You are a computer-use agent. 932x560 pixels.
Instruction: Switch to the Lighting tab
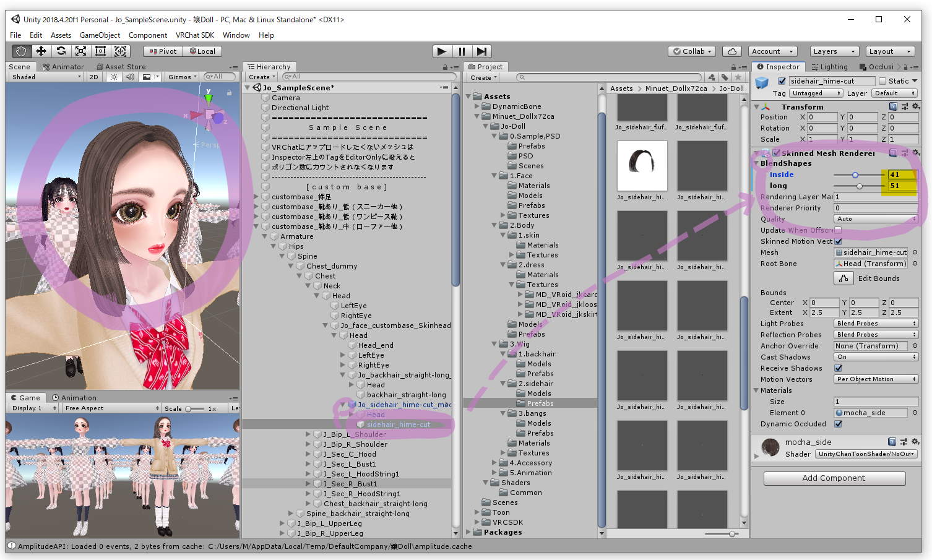[830, 67]
